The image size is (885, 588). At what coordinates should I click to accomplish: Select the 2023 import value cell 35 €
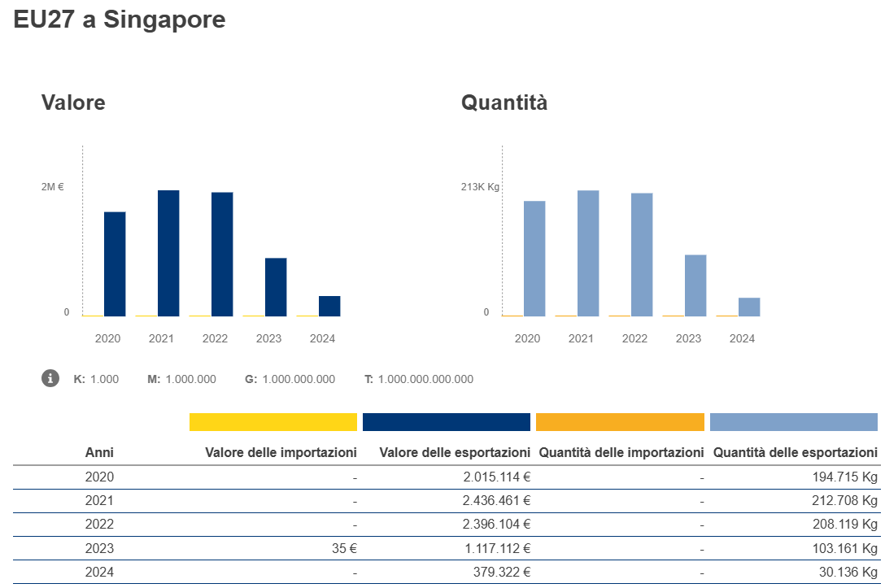pos(347,548)
